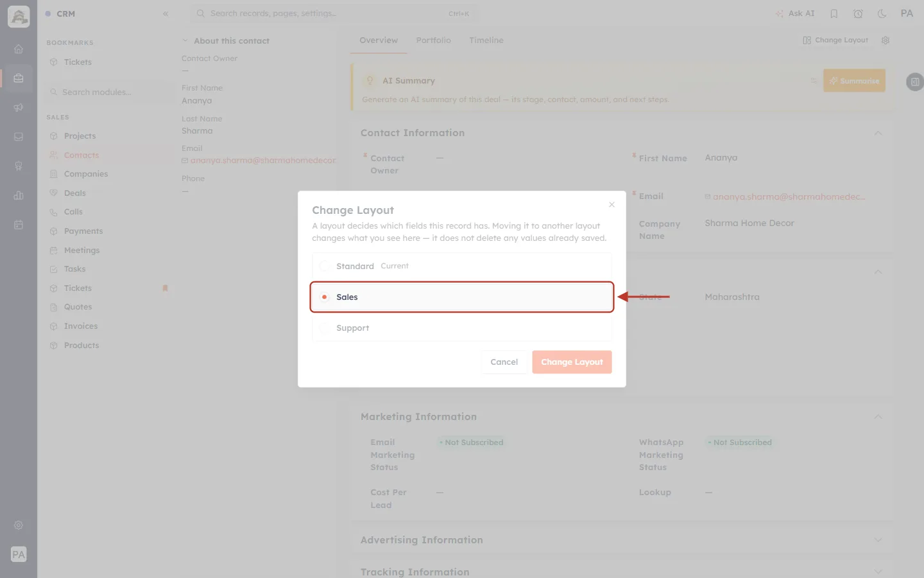The height and width of the screenshot is (578, 924).
Task: Click Cancel in the Change Layout dialog
Action: click(504, 362)
